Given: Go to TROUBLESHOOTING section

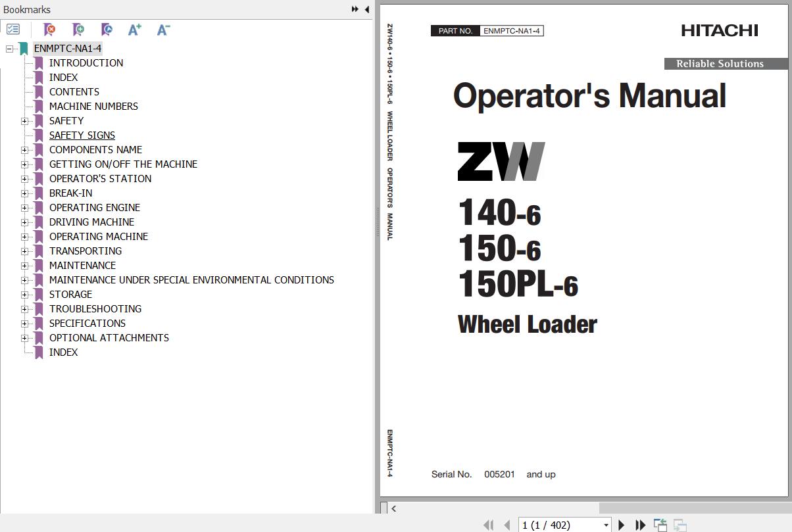Looking at the screenshot, I should [x=95, y=309].
